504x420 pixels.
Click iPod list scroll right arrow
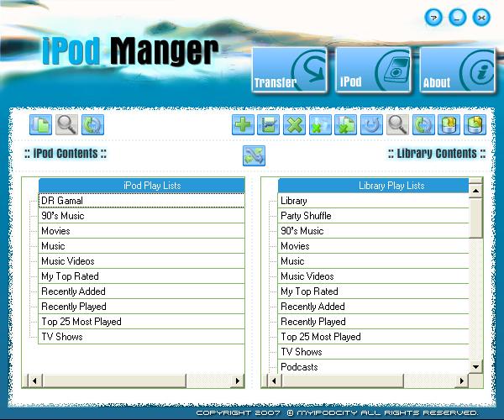[x=238, y=381]
